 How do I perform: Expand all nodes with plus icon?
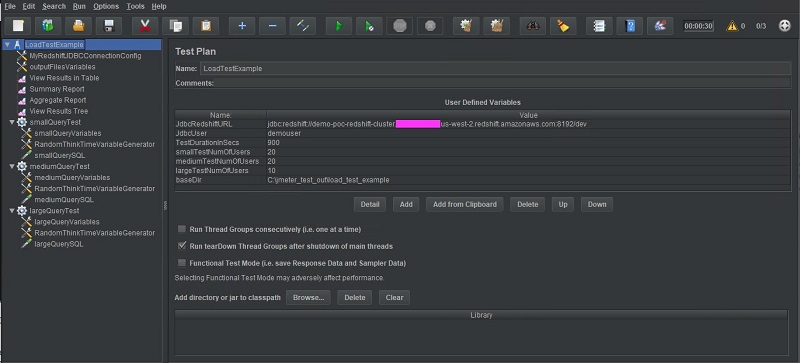(x=242, y=26)
